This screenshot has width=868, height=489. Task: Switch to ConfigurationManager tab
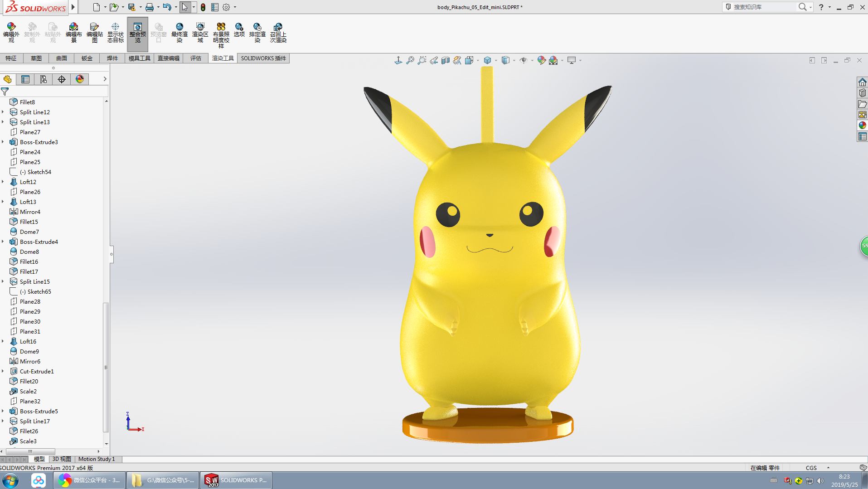[x=44, y=79]
